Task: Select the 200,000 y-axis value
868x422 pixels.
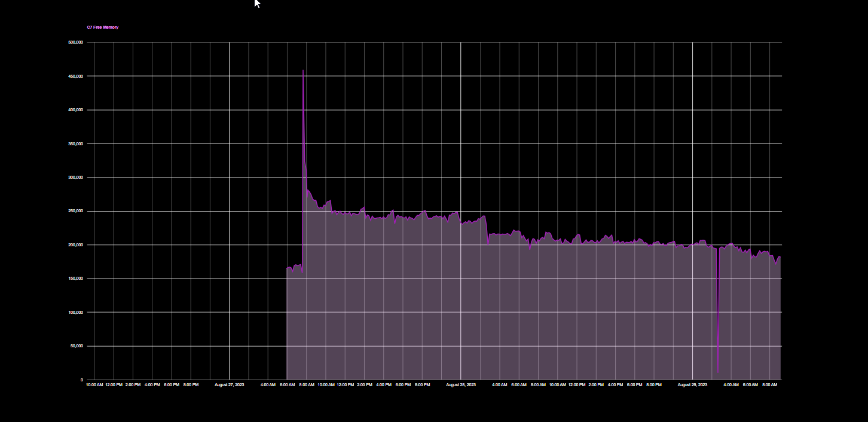Action: point(76,245)
